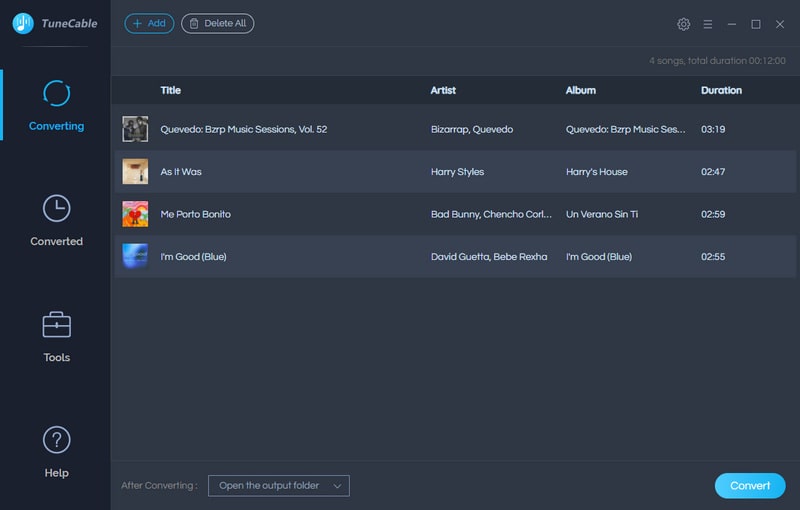
Task: Open the Converted clock icon
Action: (57, 208)
